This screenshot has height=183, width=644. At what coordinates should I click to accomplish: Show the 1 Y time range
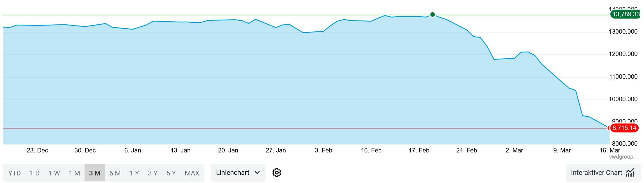(x=134, y=173)
